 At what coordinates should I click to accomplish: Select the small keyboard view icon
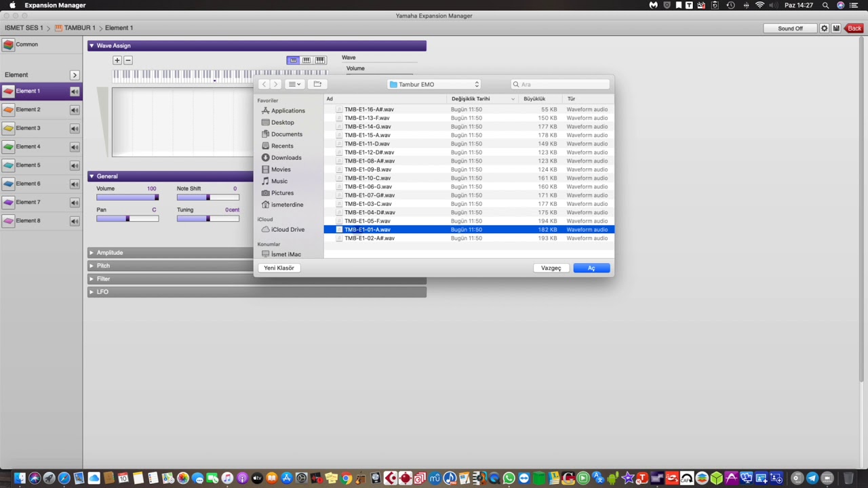coord(293,60)
